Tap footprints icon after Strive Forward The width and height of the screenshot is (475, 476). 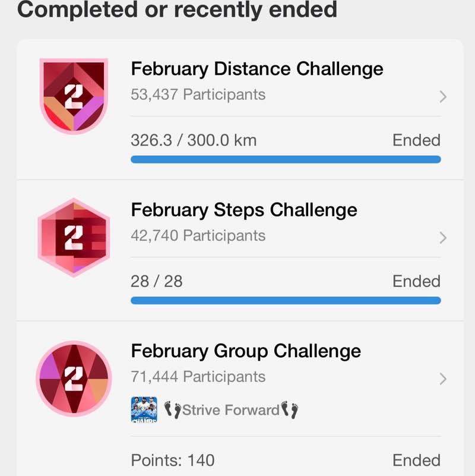pos(290,410)
